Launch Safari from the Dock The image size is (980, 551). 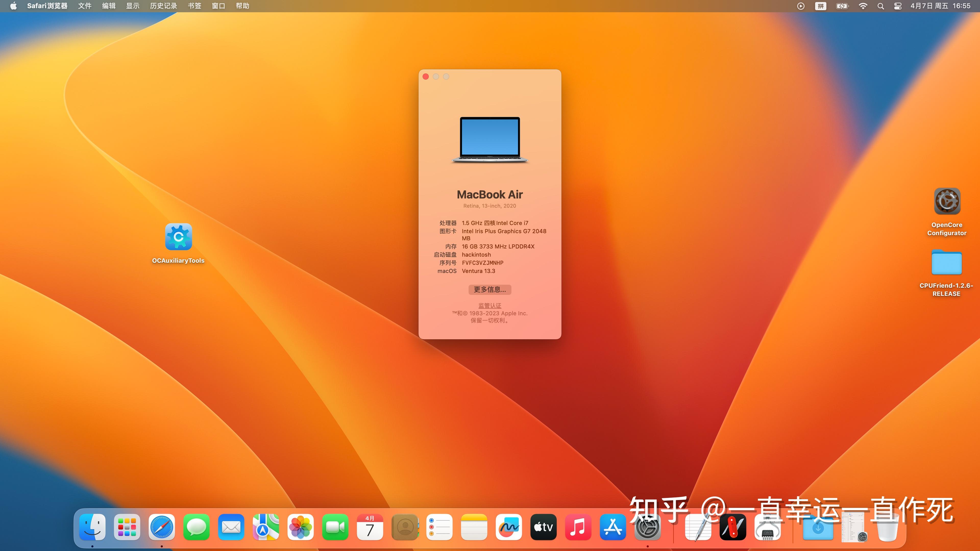(x=161, y=528)
